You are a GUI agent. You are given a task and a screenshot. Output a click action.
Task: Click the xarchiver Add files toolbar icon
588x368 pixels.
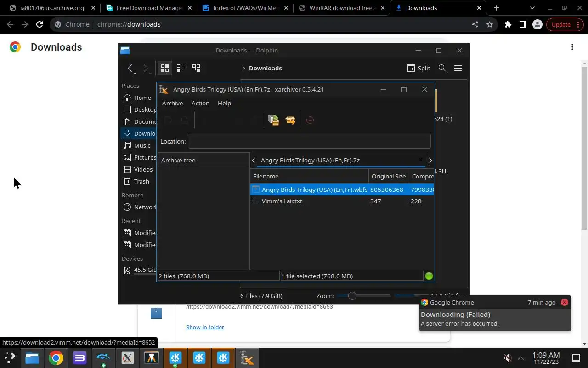[x=274, y=120]
